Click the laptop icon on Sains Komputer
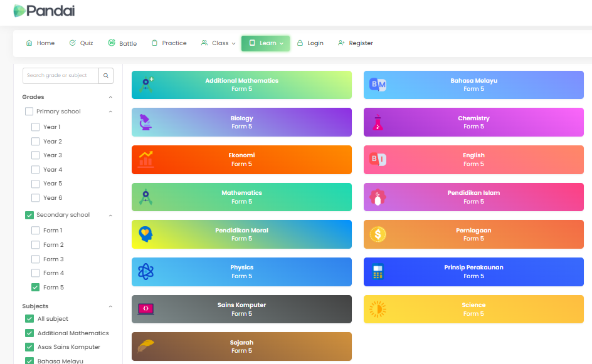The width and height of the screenshot is (592, 364). tap(145, 309)
